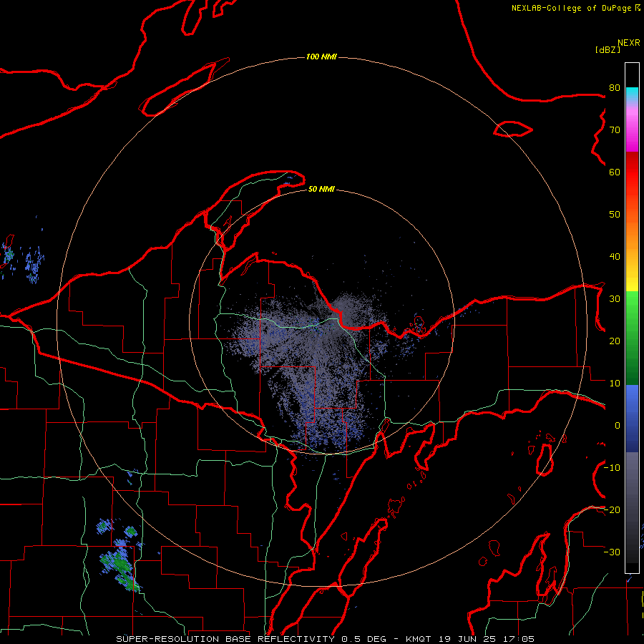Click the 60 value on dBZ scale
Screen dimensions: 644x644
615,172
